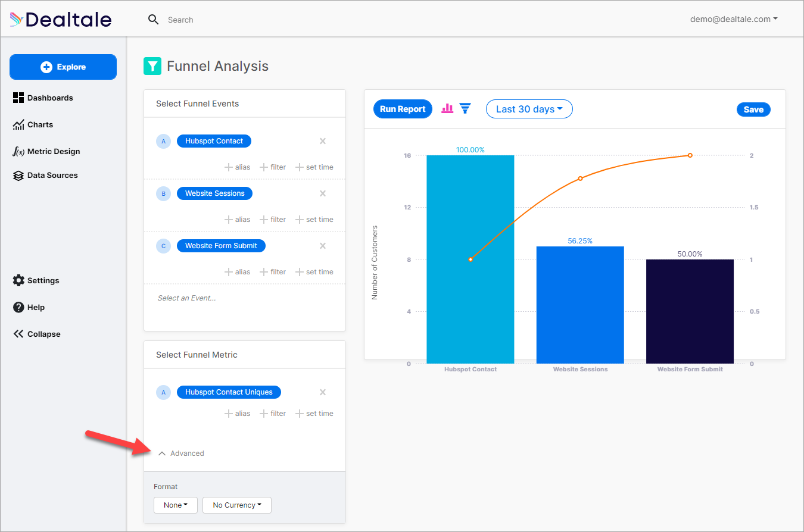Add alias to Website Sessions event
Image resolution: width=804 pixels, height=532 pixels.
[x=237, y=220]
